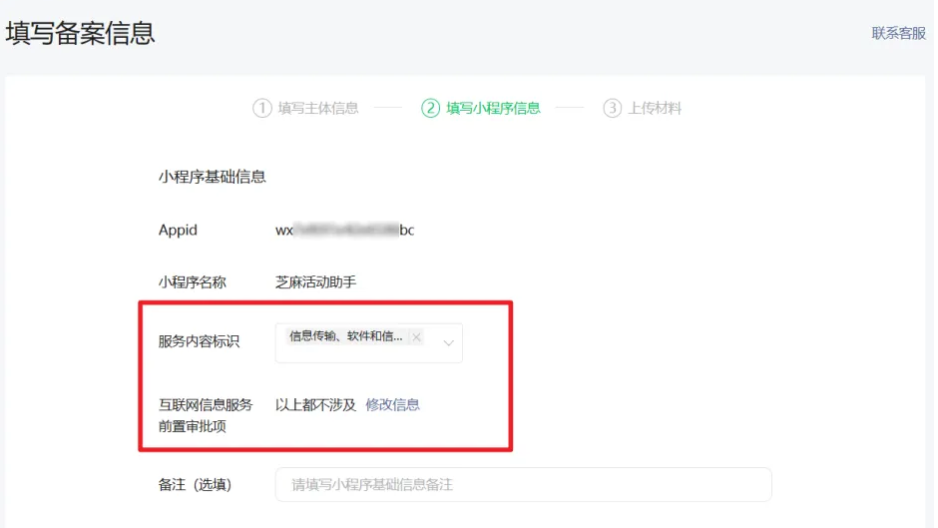The height and width of the screenshot is (528, 938).
Task: Open the 联系客服 link
Action: tap(898, 33)
